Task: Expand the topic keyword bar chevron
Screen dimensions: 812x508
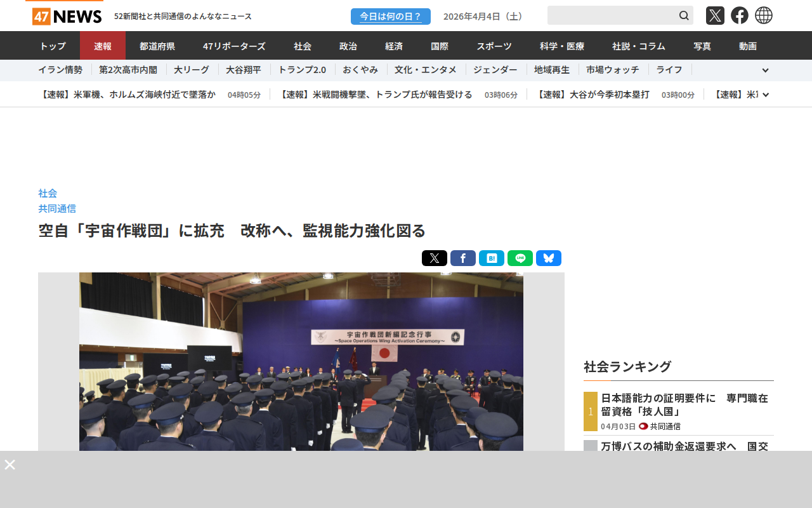Action: click(x=765, y=70)
